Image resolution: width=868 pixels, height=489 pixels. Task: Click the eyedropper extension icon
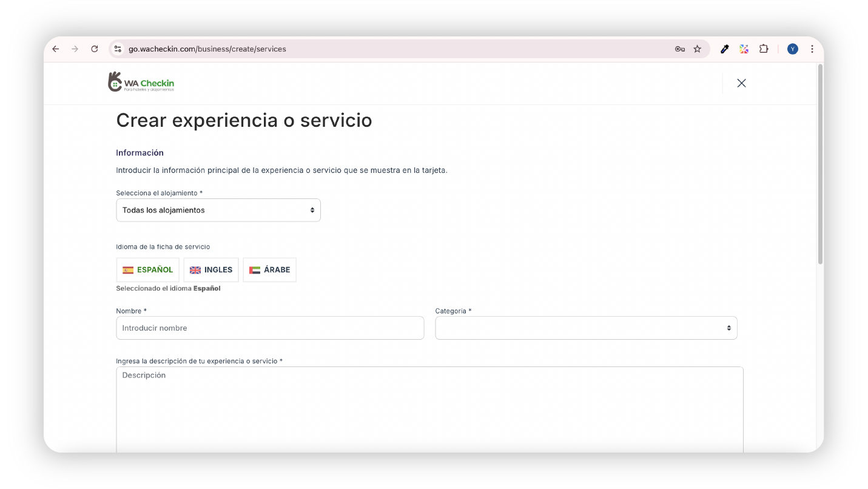pyautogui.click(x=724, y=49)
